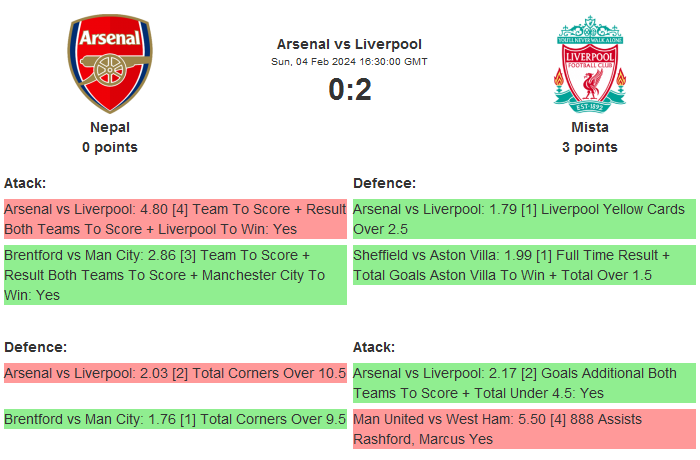Image resolution: width=700 pixels, height=460 pixels.
Task: Select the Liverpool Yellow Cards Over 2.5 bet
Action: (523, 219)
